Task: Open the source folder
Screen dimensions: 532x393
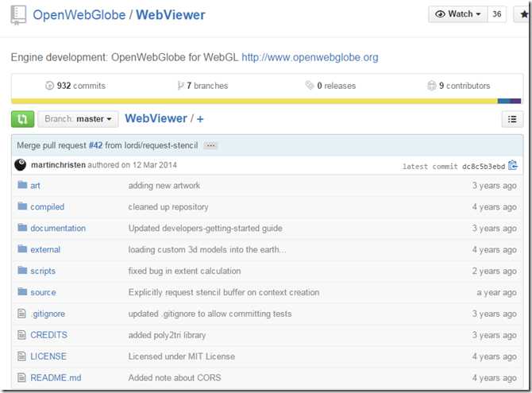Action: [x=43, y=292]
